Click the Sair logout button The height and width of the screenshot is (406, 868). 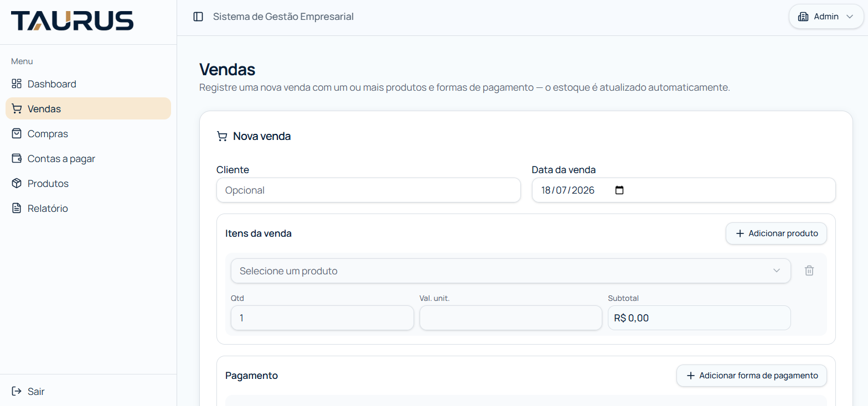point(88,392)
